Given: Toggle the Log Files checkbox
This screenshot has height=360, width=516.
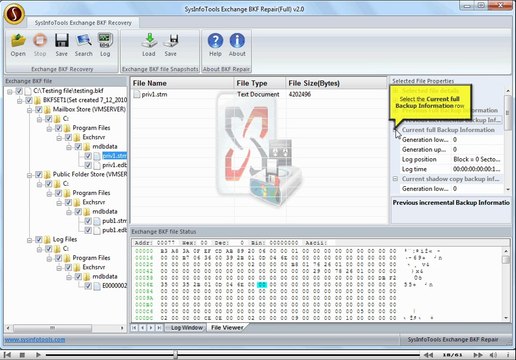Looking at the screenshot, I should (x=39, y=239).
